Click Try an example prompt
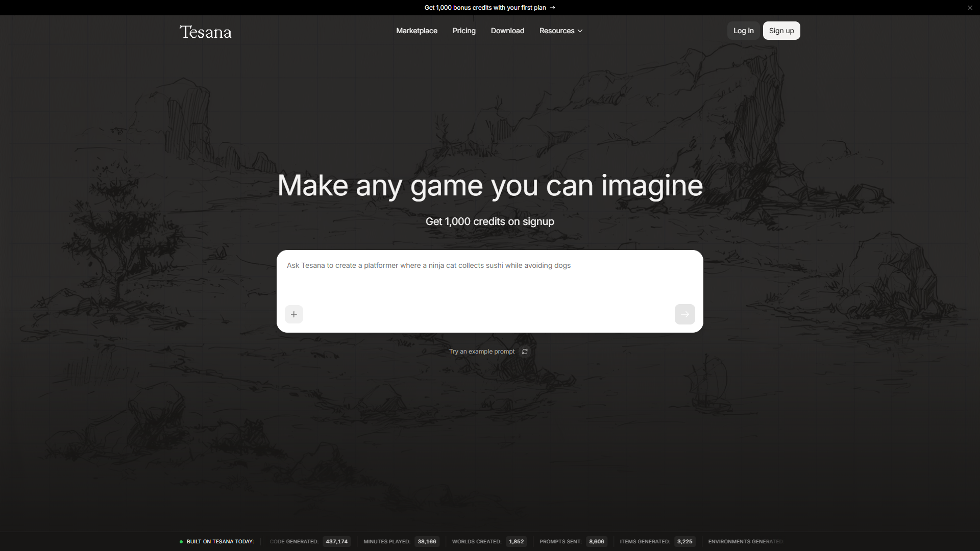This screenshot has width=980, height=551. 482,352
